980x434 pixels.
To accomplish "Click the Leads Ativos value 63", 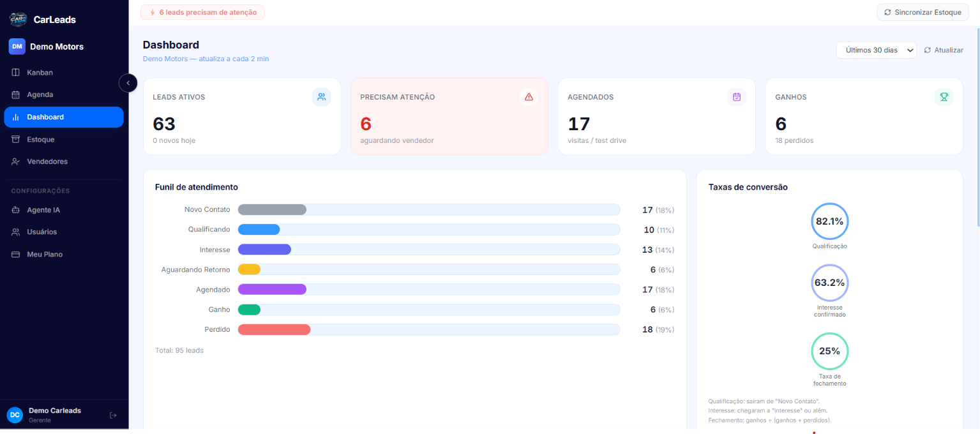I will [x=164, y=124].
